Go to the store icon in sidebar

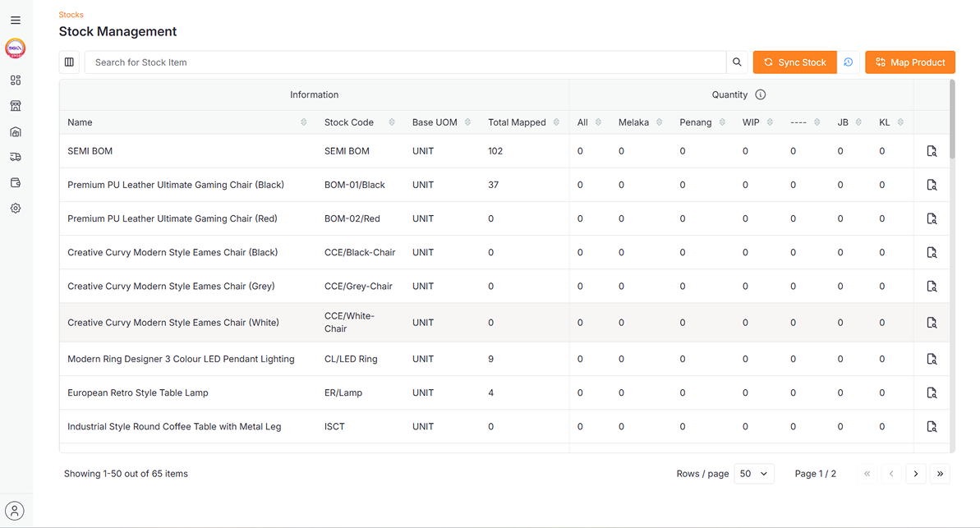point(16,106)
